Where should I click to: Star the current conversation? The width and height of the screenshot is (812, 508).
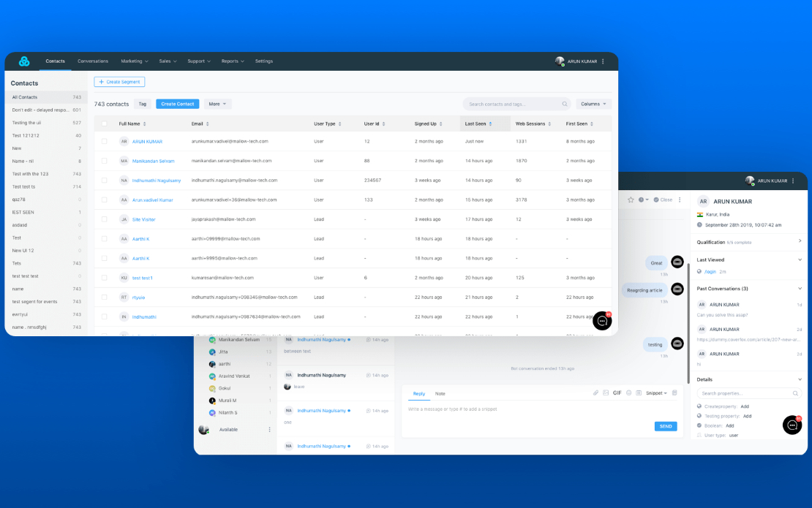coord(631,200)
